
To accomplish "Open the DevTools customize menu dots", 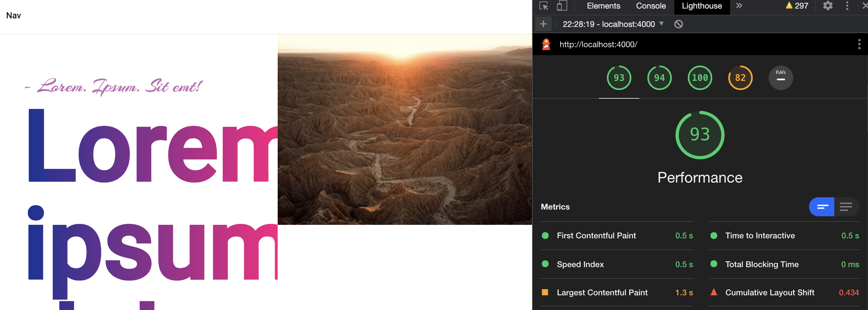I will (x=847, y=6).
